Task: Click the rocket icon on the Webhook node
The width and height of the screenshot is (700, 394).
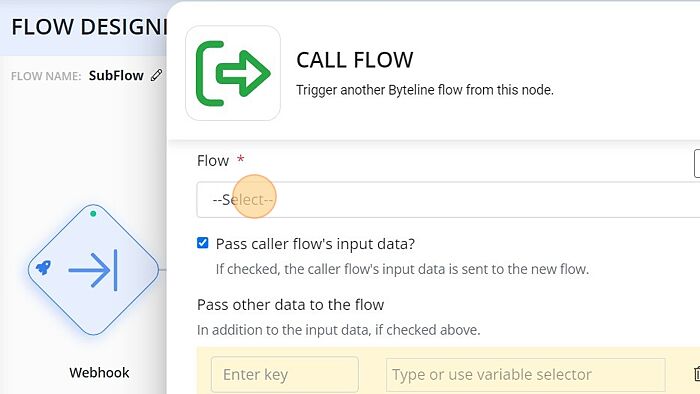Action: [x=43, y=268]
